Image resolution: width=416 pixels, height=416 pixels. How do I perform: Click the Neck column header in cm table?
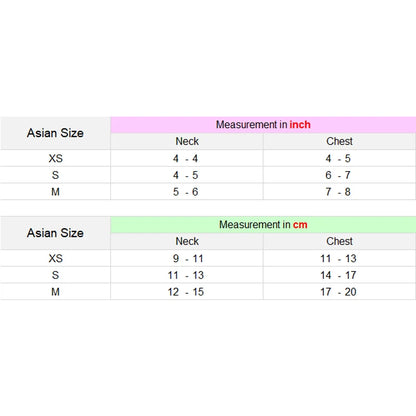(187, 241)
